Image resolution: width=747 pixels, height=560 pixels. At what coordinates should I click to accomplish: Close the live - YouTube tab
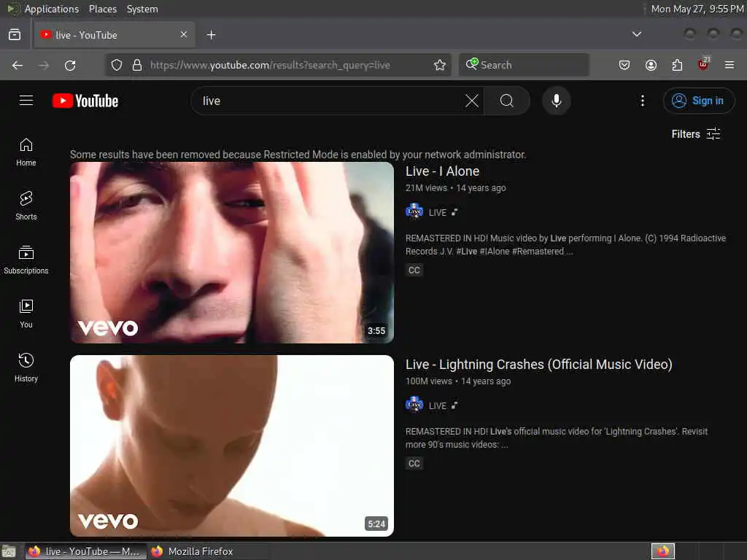pyautogui.click(x=183, y=34)
